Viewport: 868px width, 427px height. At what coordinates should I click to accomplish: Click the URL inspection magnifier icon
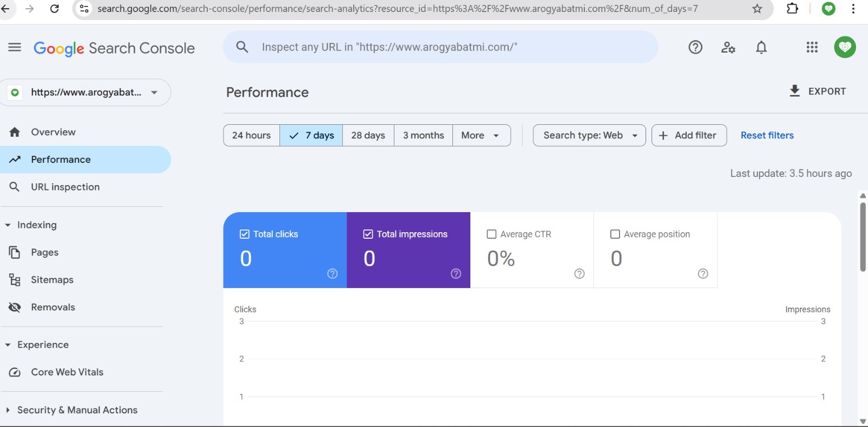coord(15,187)
